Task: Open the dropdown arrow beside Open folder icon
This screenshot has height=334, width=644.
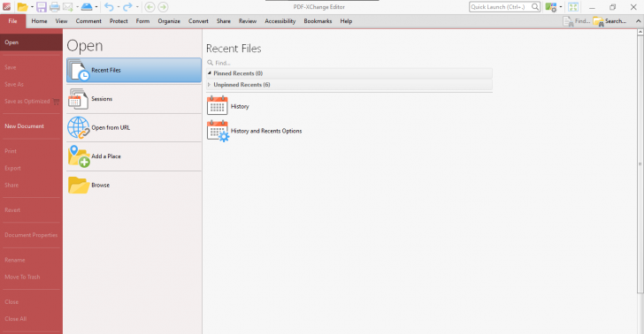Action: pos(32,7)
